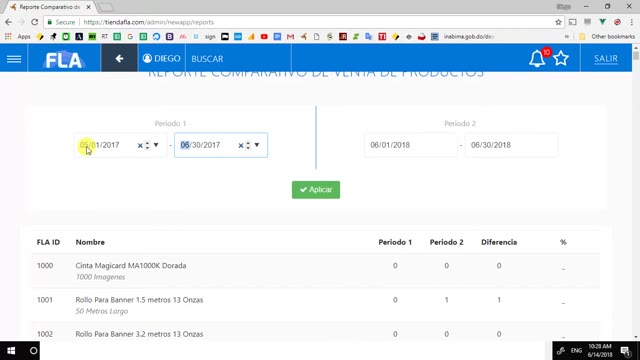
Task: Bookmark this page with Chrome star icon
Action: coord(558,22)
